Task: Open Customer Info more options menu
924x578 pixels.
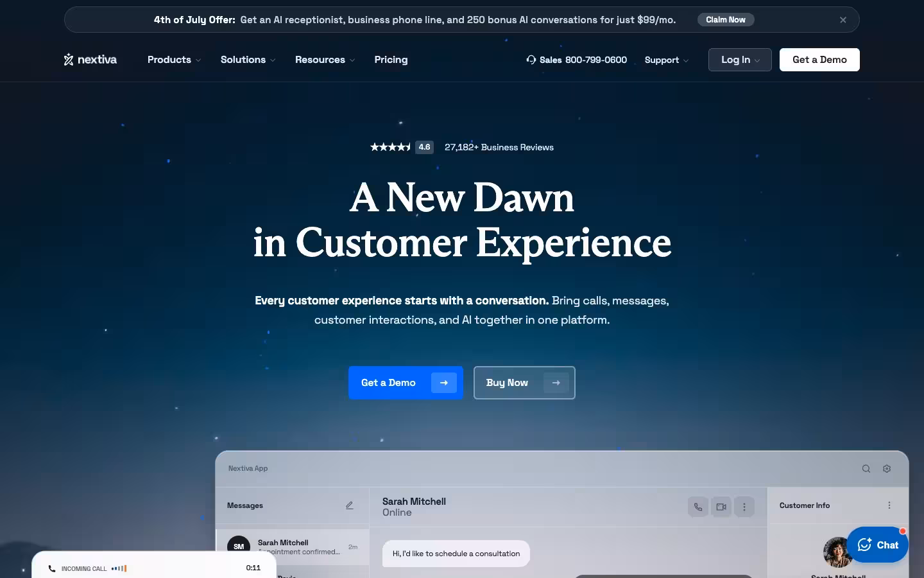Action: (x=889, y=505)
